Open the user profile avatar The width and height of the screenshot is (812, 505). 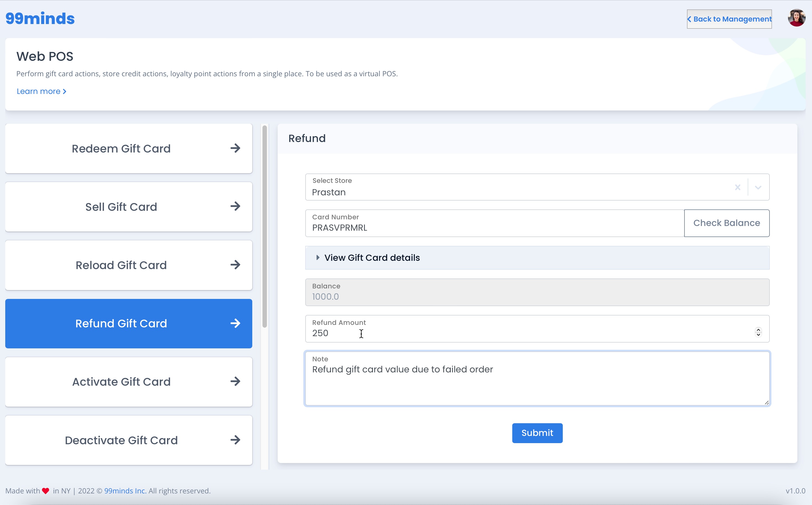coord(796,18)
